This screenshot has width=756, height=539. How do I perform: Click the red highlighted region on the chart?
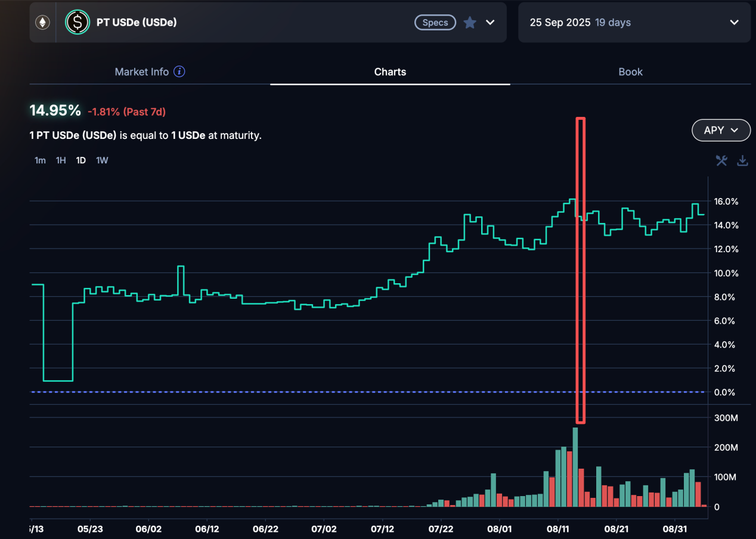click(x=581, y=268)
